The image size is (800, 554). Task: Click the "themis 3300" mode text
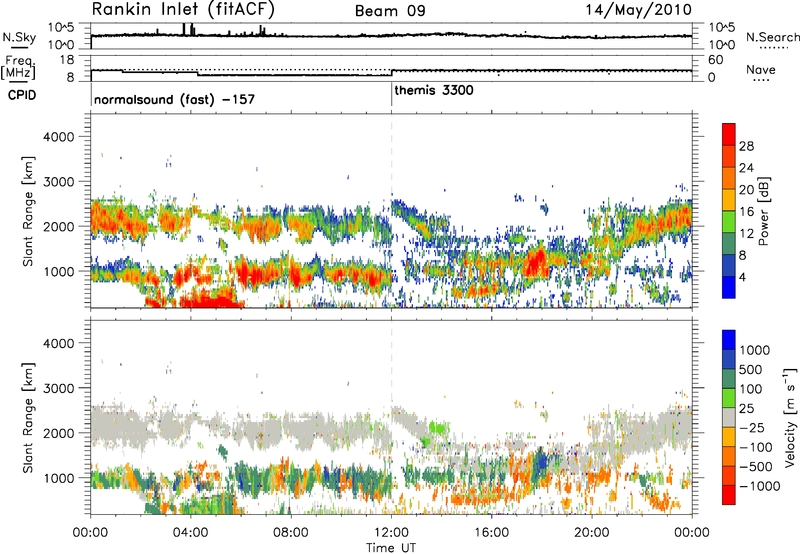click(434, 90)
